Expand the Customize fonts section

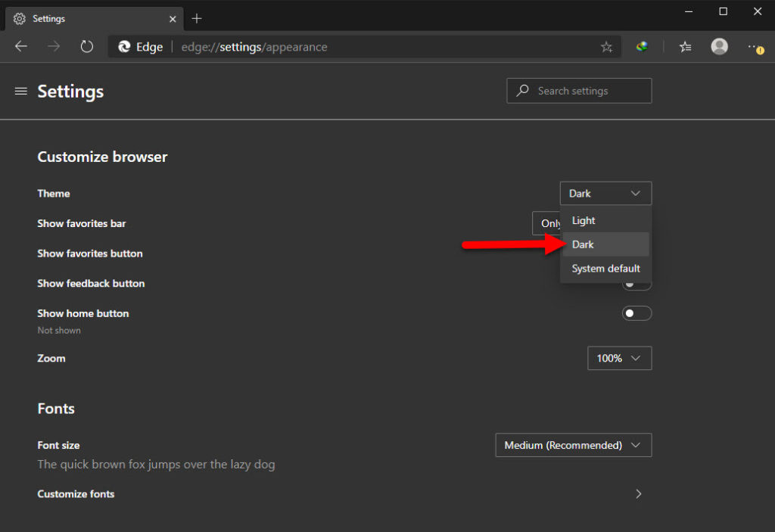coord(638,493)
